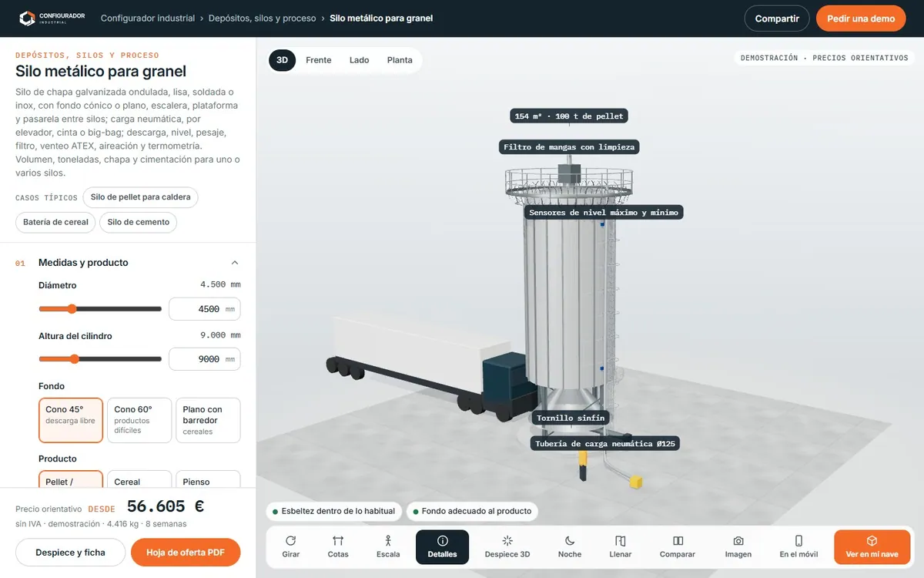Switch to the Frente view tab
The height and width of the screenshot is (578, 924).
319,60
